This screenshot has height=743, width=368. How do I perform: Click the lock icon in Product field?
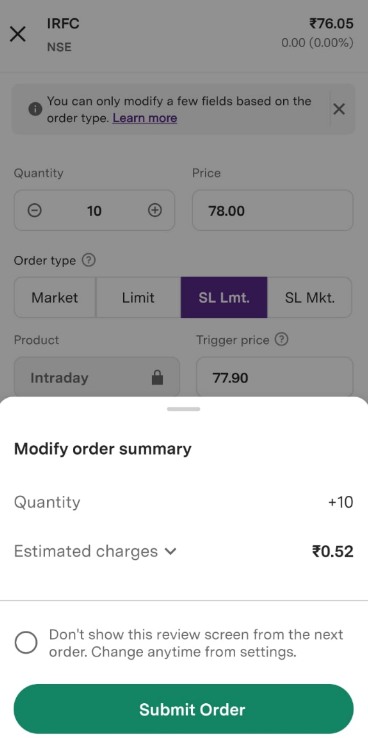[157, 378]
